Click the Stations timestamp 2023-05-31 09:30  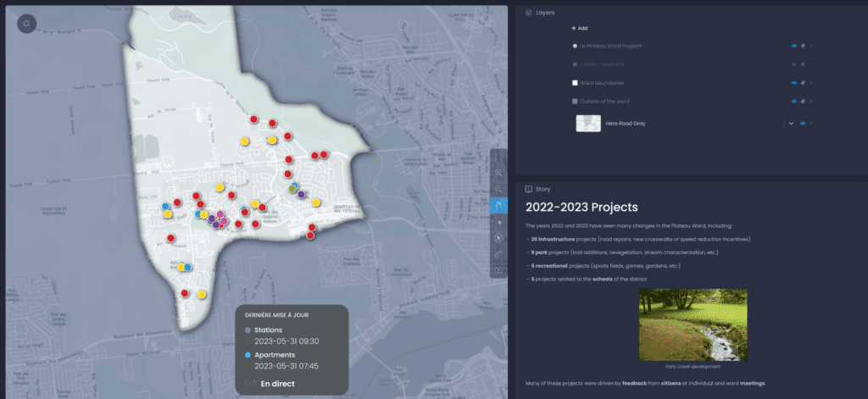pyautogui.click(x=287, y=341)
